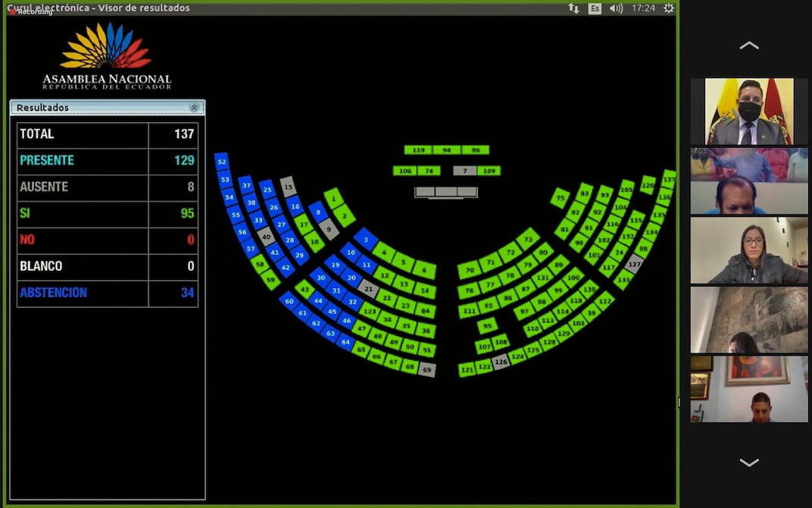The width and height of the screenshot is (812, 508).
Task: Open the system settings gear menu
Action: coord(668,8)
